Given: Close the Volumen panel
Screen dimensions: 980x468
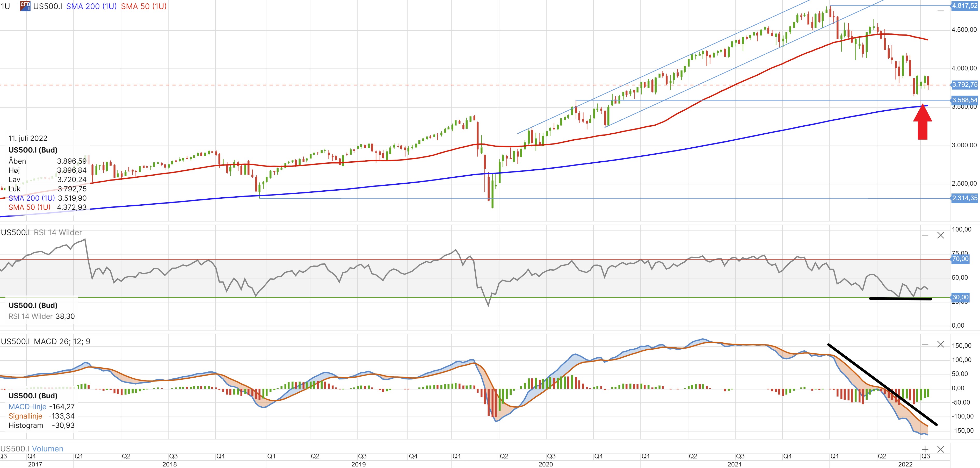Looking at the screenshot, I should click(x=940, y=449).
